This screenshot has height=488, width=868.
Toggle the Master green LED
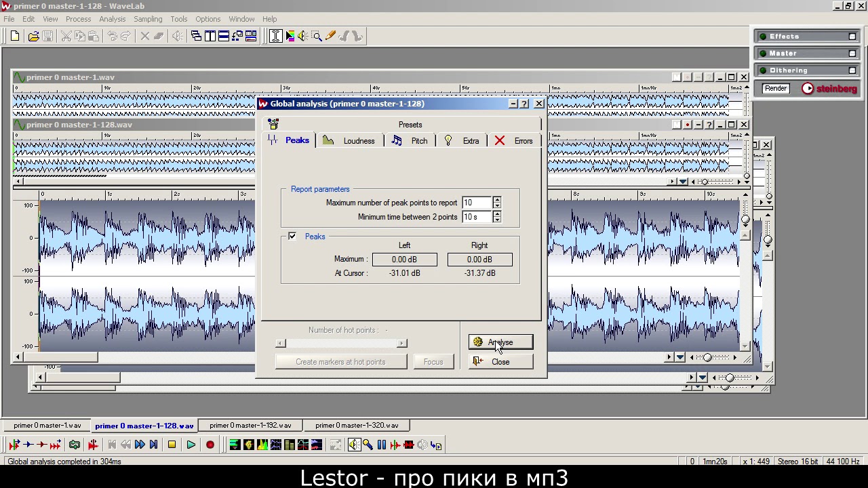pos(763,54)
